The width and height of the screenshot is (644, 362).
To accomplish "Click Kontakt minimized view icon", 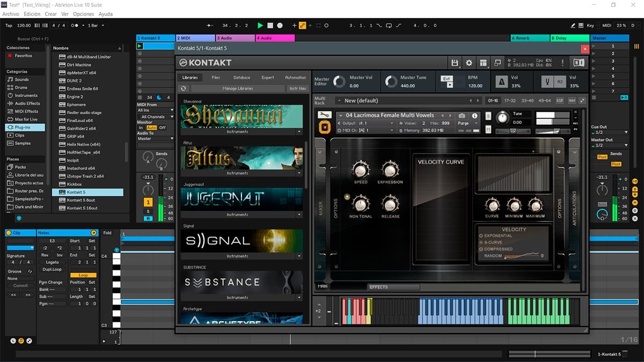I will click(497, 63).
